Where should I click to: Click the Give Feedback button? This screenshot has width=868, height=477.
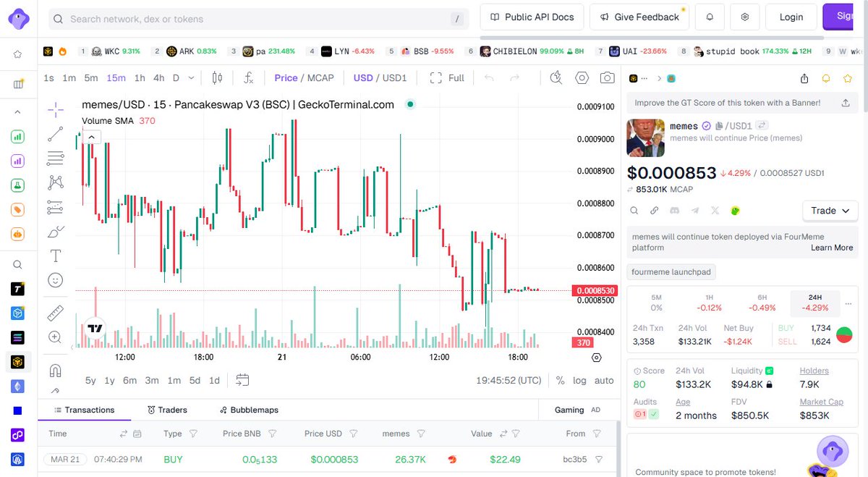pos(639,17)
